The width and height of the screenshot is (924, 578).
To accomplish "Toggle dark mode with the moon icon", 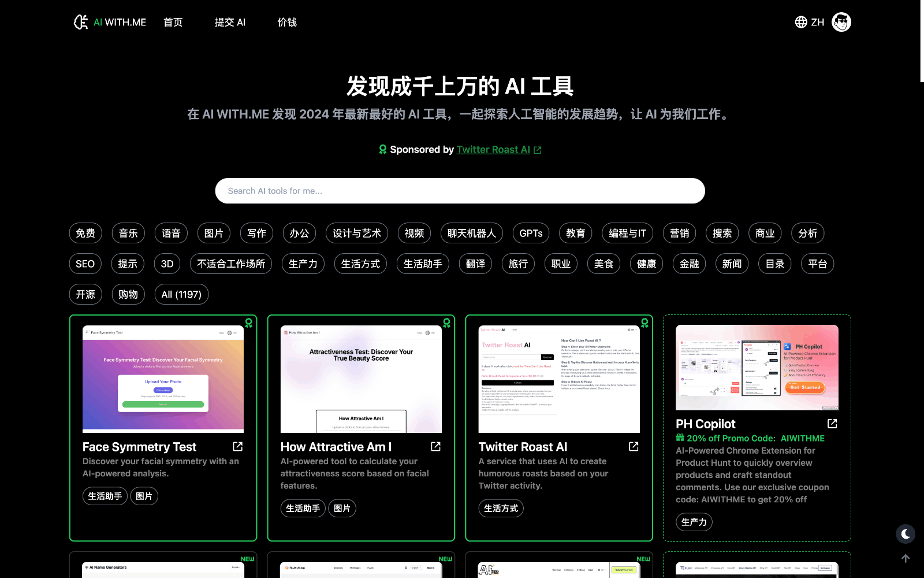I will tap(905, 533).
